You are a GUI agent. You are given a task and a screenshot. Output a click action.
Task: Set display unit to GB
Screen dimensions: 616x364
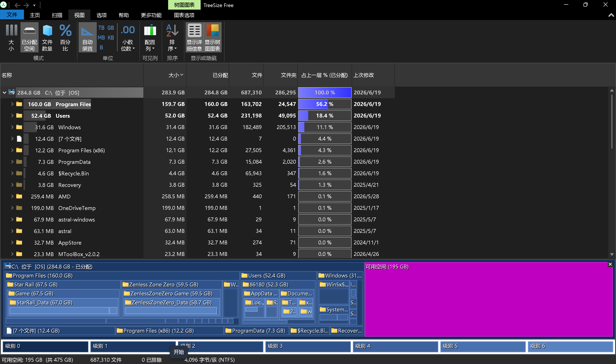[x=111, y=28]
